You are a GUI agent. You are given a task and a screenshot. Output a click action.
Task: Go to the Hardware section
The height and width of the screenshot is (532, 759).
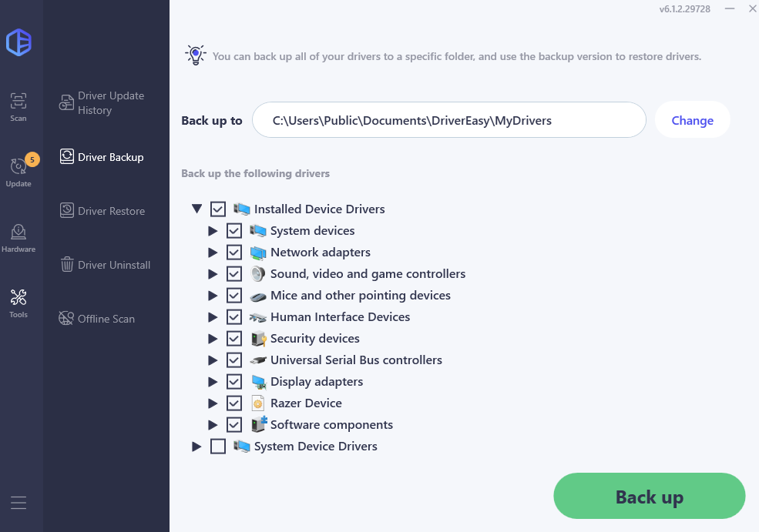tap(18, 239)
